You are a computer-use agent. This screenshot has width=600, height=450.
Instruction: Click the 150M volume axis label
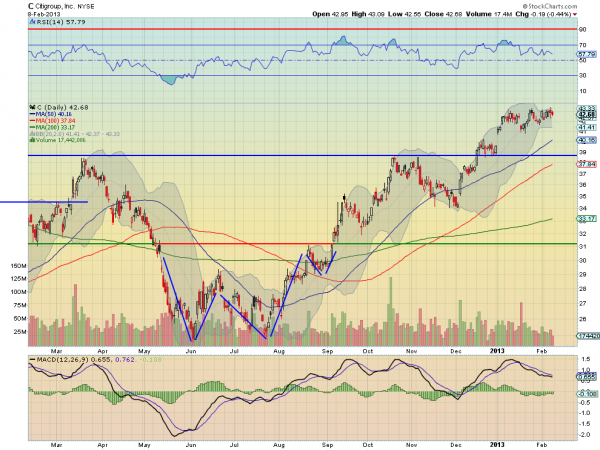tap(18, 266)
